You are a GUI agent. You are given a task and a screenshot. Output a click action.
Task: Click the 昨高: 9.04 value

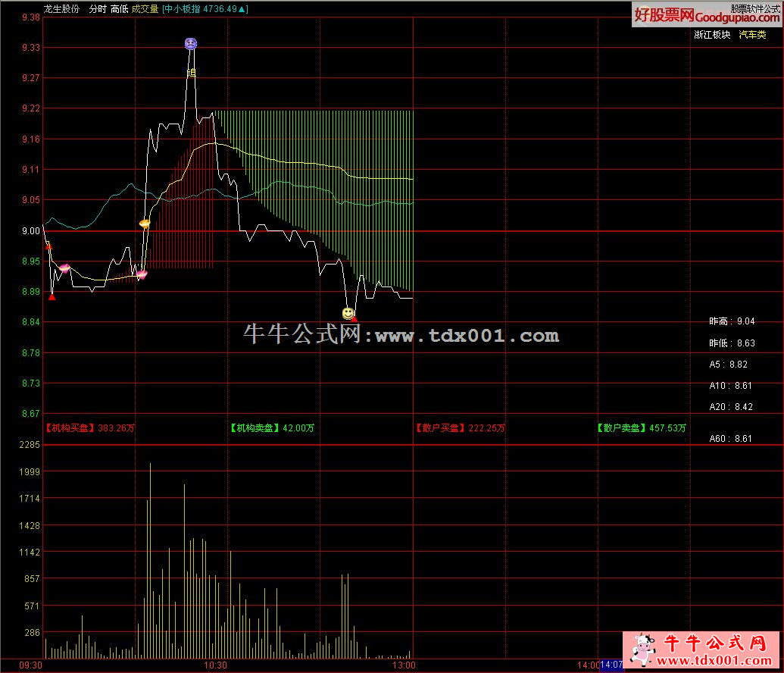click(x=732, y=321)
